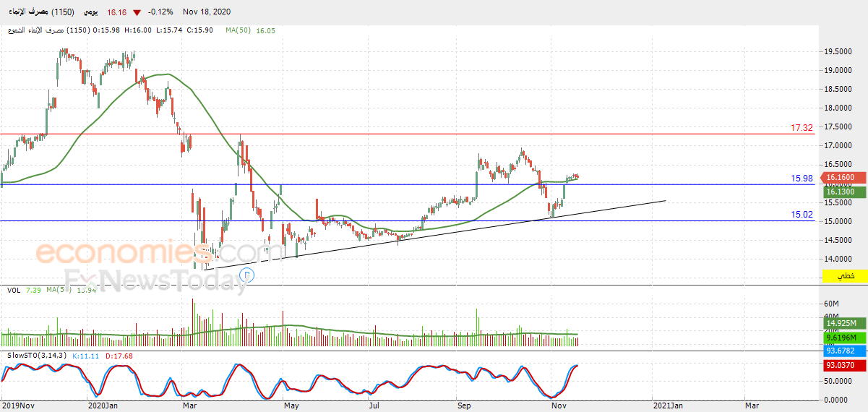Click the red down-arrow price change indicator
Screen dimensions: 868x412
coord(137,12)
